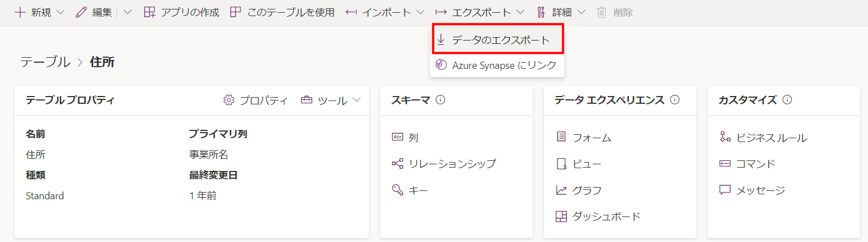Open the インポート menu label

[x=387, y=12]
